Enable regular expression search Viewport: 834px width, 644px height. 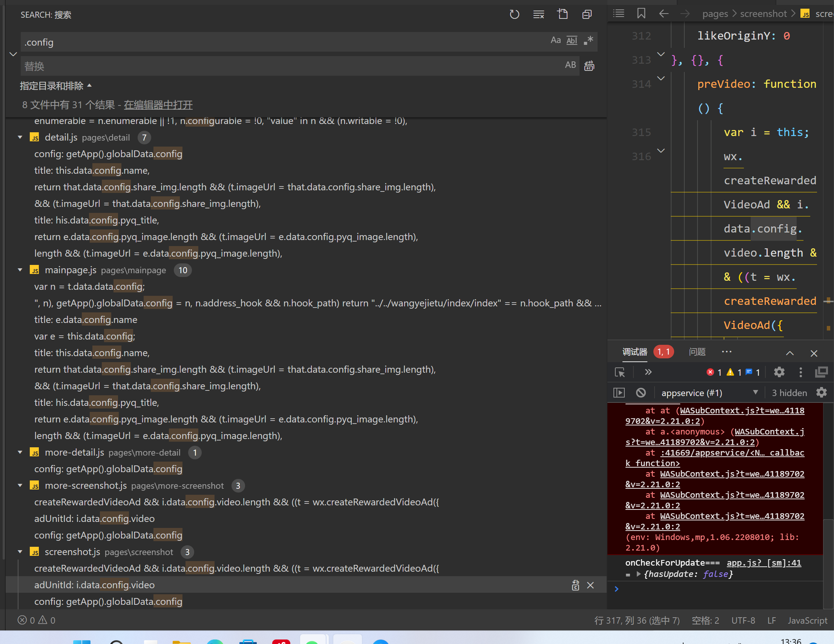tap(589, 40)
